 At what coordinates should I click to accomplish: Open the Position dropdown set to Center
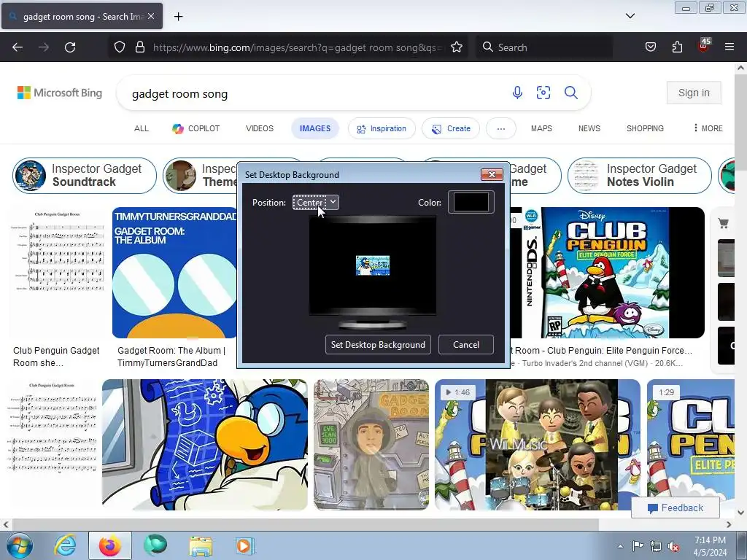point(315,203)
